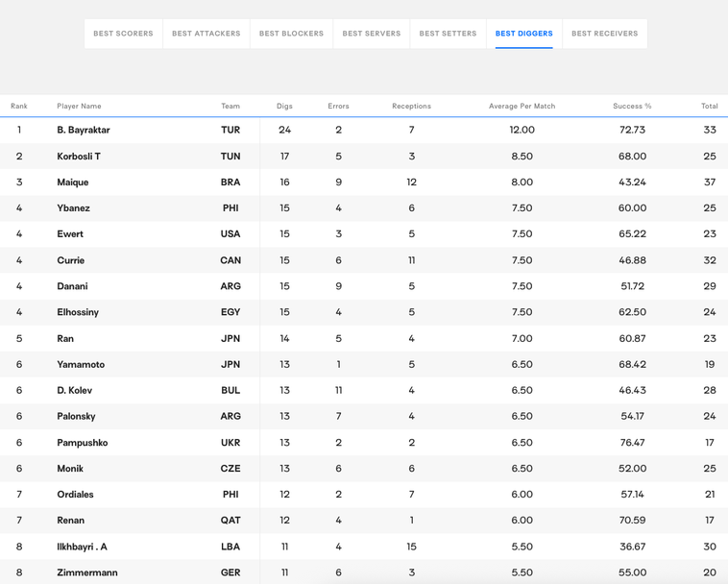
Task: Sort by the Success % column
Action: (632, 106)
